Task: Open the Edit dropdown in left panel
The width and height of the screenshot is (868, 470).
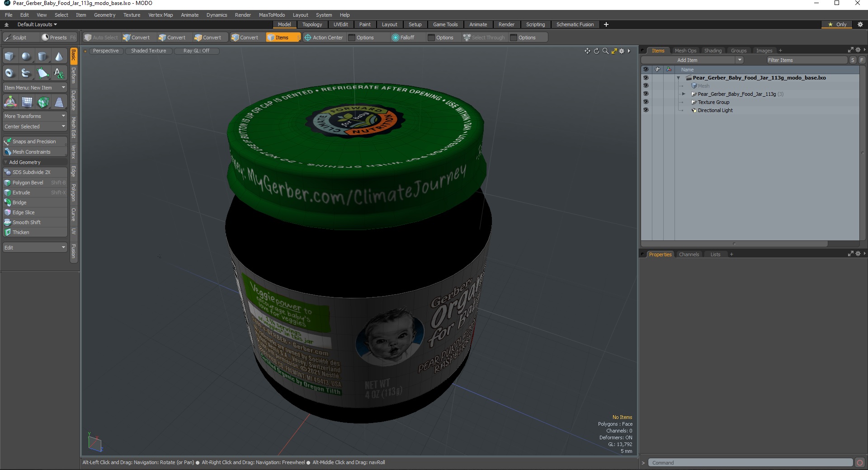Action: [35, 248]
